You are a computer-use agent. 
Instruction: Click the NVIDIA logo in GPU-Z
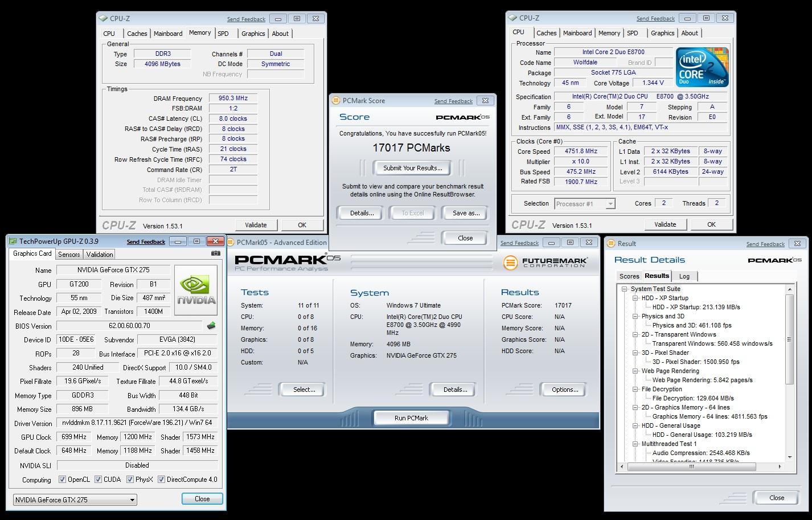196,290
